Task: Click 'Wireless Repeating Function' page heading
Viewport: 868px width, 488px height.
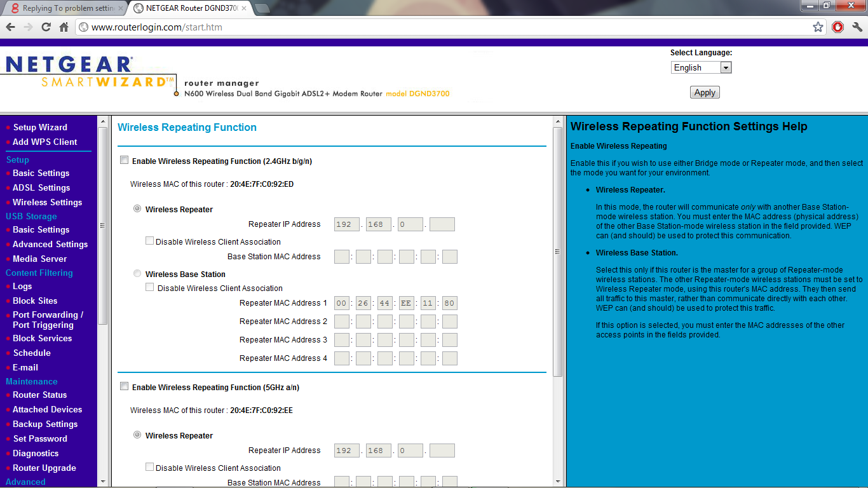Action: [187, 127]
